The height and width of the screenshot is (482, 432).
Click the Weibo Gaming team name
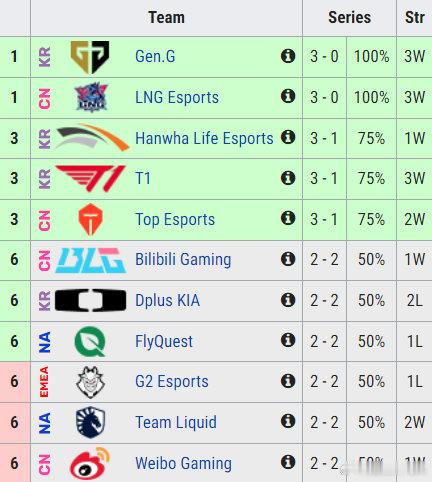point(183,464)
